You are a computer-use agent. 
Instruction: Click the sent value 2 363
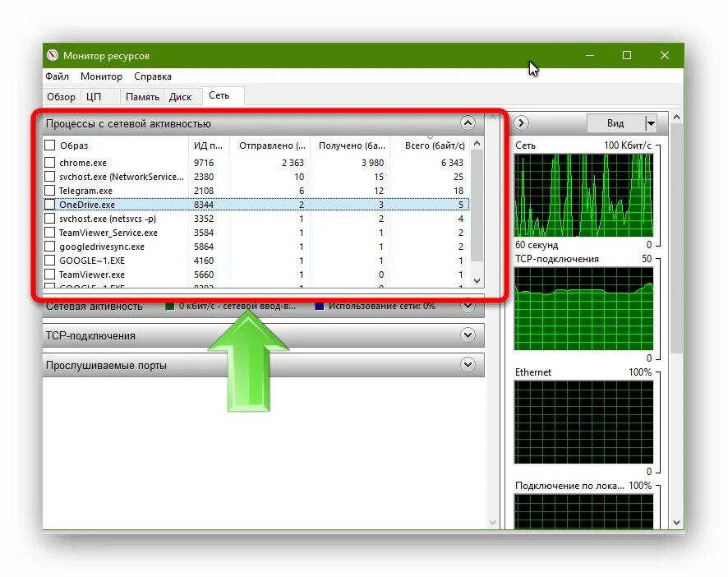click(x=293, y=163)
